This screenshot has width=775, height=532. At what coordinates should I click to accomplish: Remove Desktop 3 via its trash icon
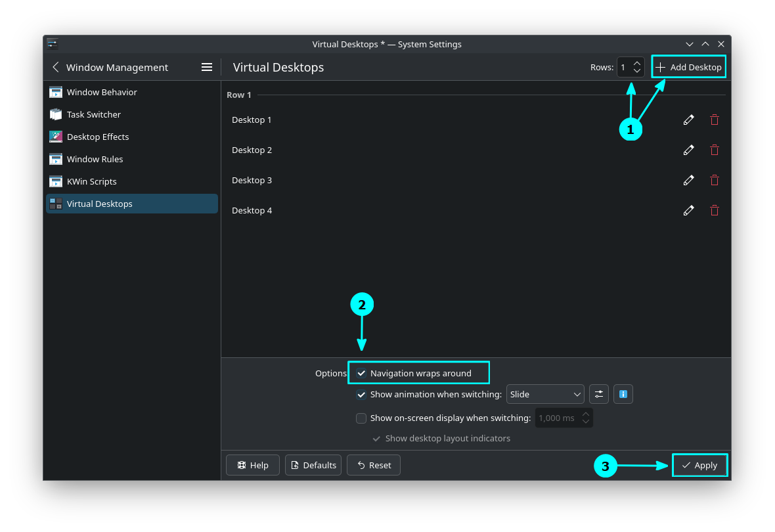pyautogui.click(x=714, y=180)
